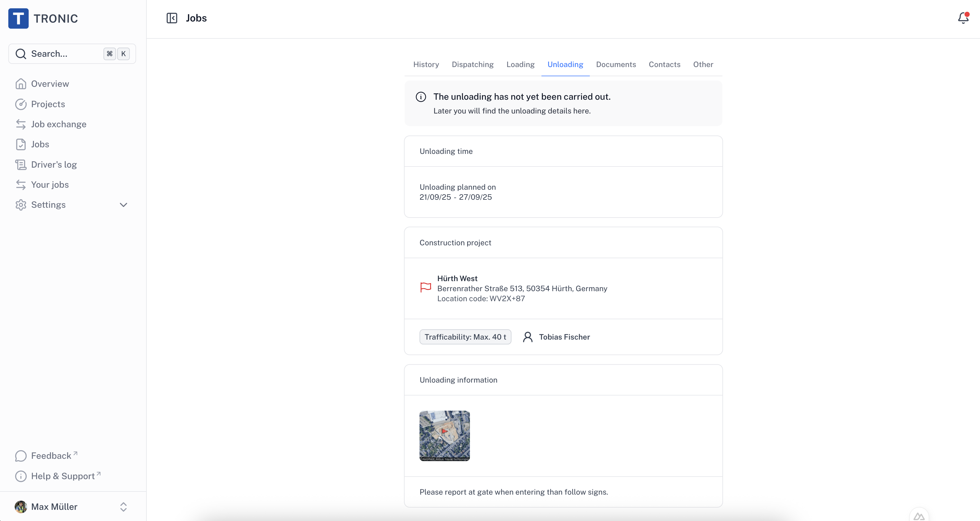
Task: Click the bottom-right floating badge icon
Action: pyautogui.click(x=919, y=516)
